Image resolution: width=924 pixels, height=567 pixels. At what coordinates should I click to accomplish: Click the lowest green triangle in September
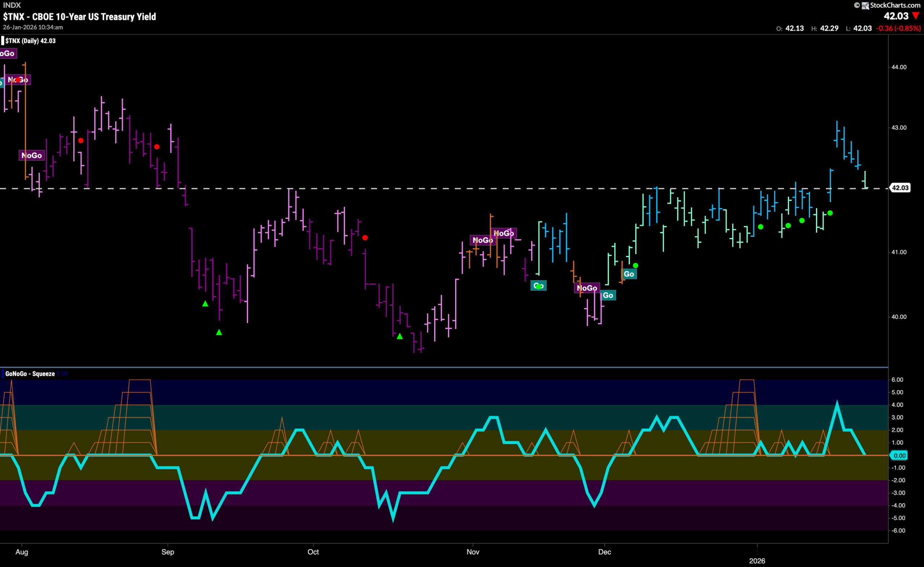219,332
